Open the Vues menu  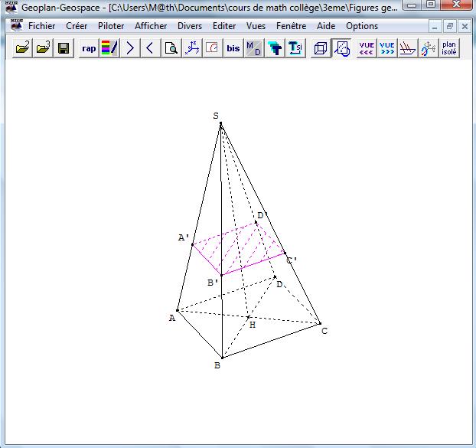click(x=256, y=26)
